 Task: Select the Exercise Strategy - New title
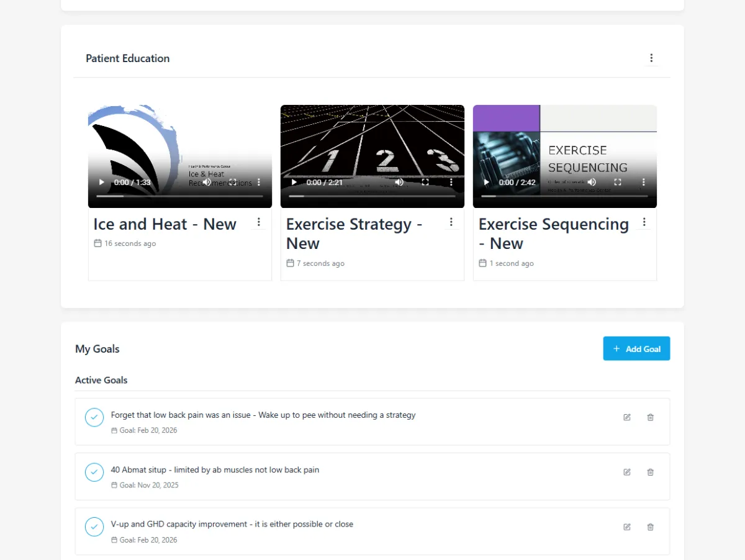click(354, 234)
